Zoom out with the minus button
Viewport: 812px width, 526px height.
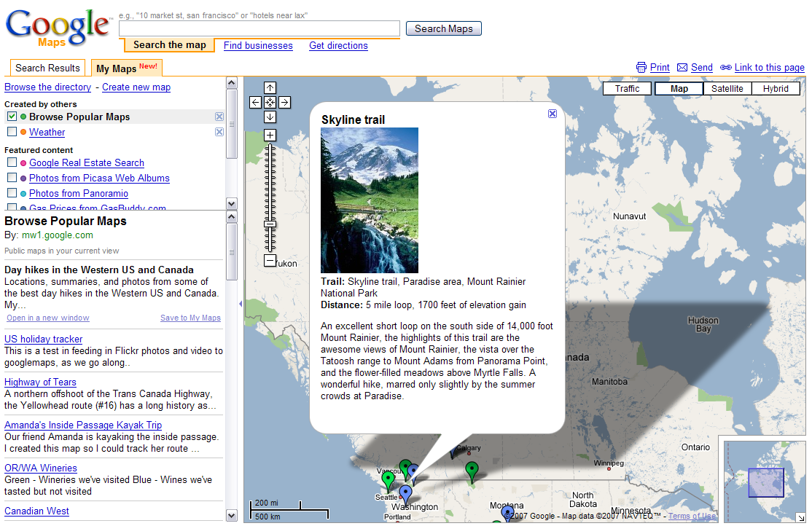[270, 260]
